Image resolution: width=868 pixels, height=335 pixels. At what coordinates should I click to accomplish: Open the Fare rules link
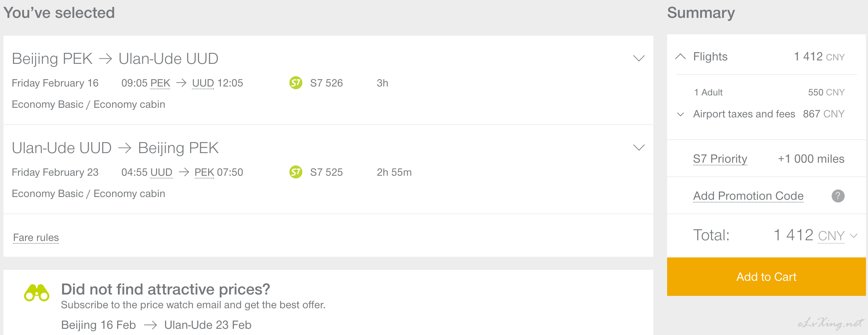click(x=36, y=238)
